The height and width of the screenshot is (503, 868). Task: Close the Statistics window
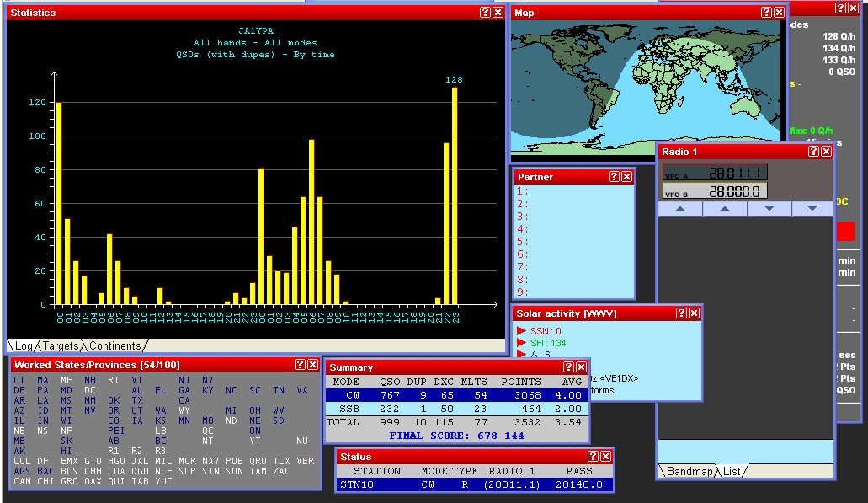coord(498,12)
